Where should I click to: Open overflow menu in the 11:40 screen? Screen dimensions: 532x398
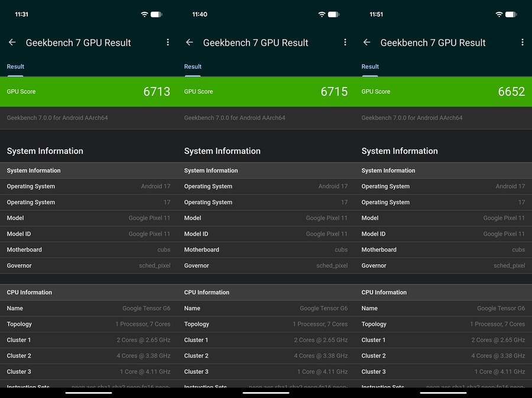click(345, 42)
